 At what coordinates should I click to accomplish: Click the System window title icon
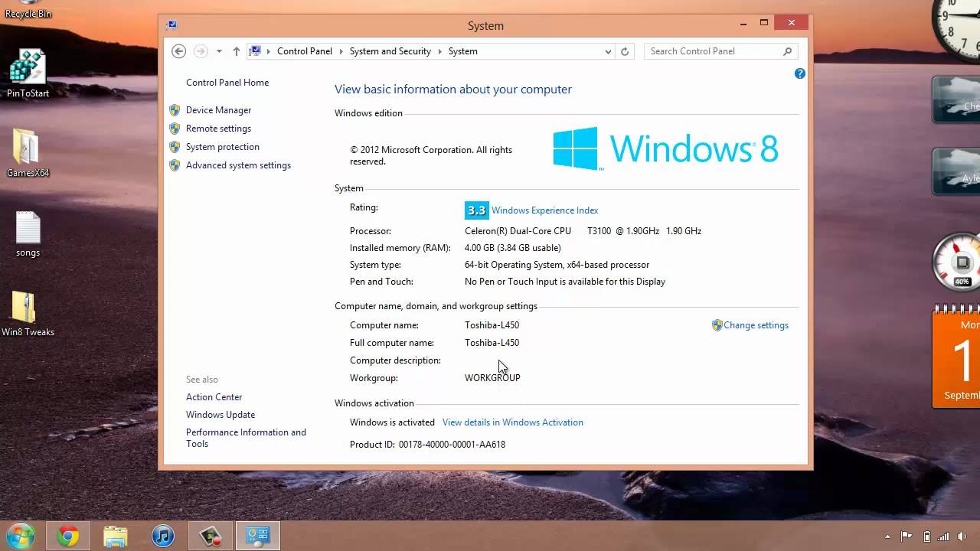tap(172, 24)
